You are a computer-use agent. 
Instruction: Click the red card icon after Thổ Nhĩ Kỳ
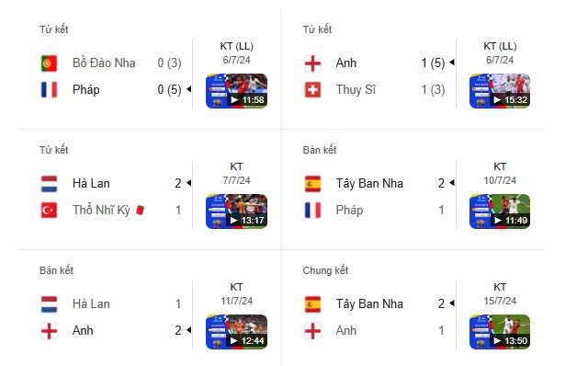click(x=141, y=210)
